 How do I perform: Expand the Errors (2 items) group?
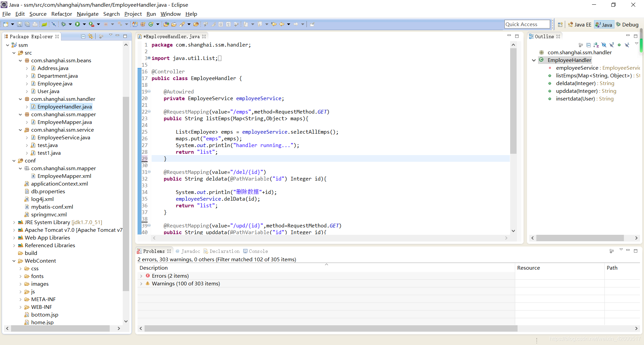point(141,276)
